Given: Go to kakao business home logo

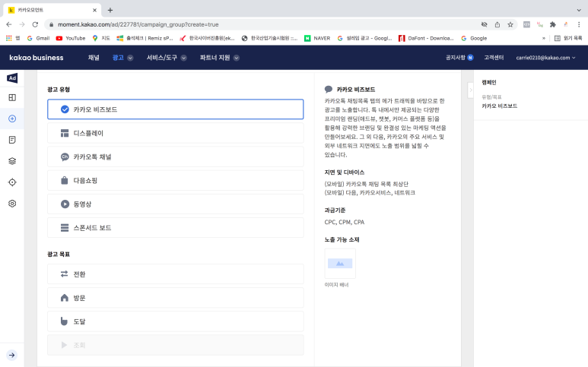Looking at the screenshot, I should point(37,58).
